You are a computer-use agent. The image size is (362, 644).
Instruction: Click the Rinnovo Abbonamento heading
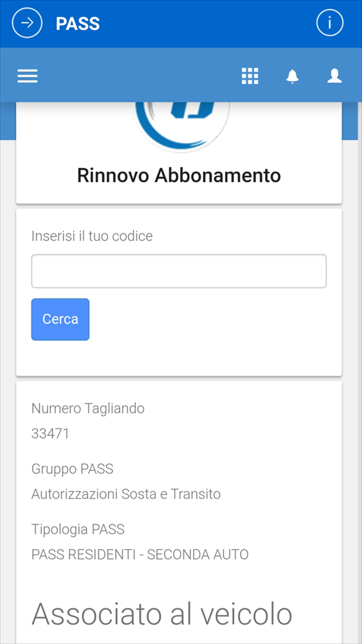tap(179, 176)
